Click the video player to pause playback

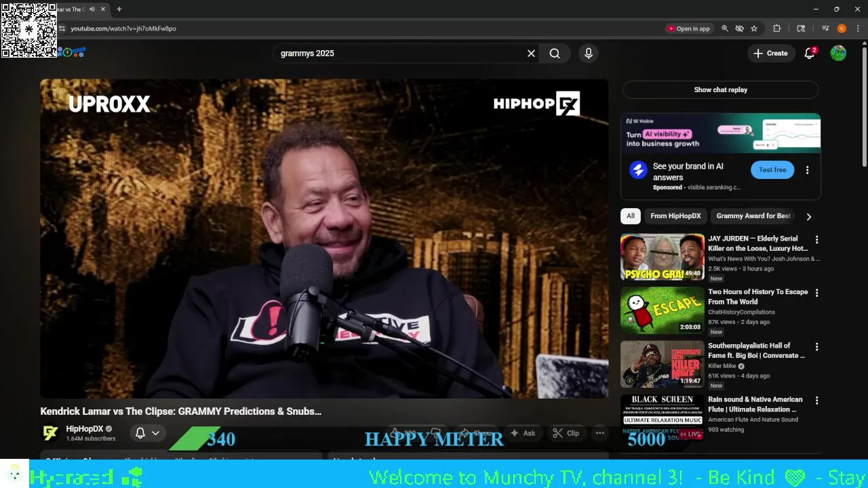(324, 239)
